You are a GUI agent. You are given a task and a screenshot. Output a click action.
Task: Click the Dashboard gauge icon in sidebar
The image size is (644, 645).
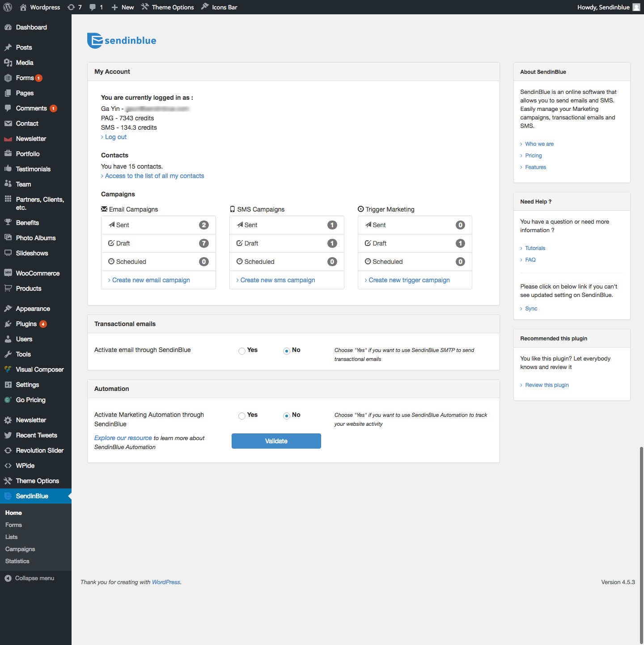point(8,27)
